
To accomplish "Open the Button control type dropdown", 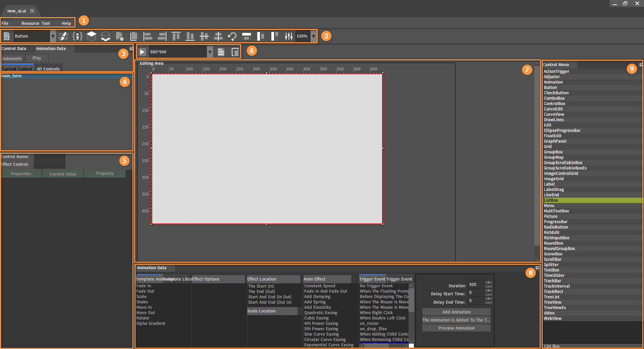I will pyautogui.click(x=53, y=36).
